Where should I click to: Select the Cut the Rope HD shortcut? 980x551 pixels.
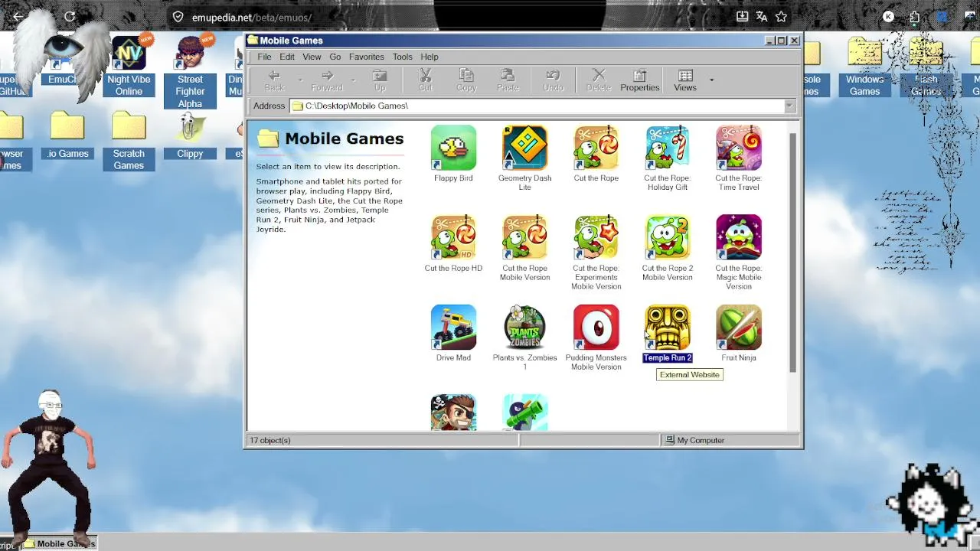coord(453,237)
